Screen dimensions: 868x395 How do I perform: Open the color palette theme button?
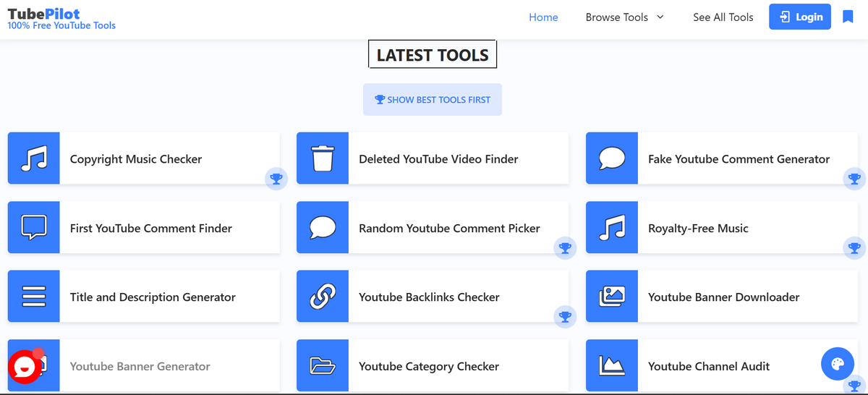[x=838, y=364]
